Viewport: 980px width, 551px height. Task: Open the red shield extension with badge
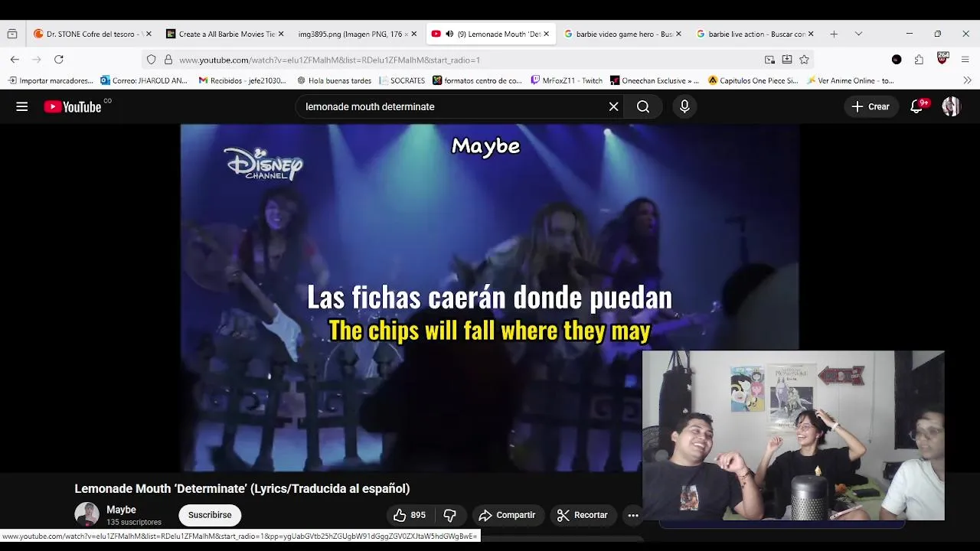942,59
